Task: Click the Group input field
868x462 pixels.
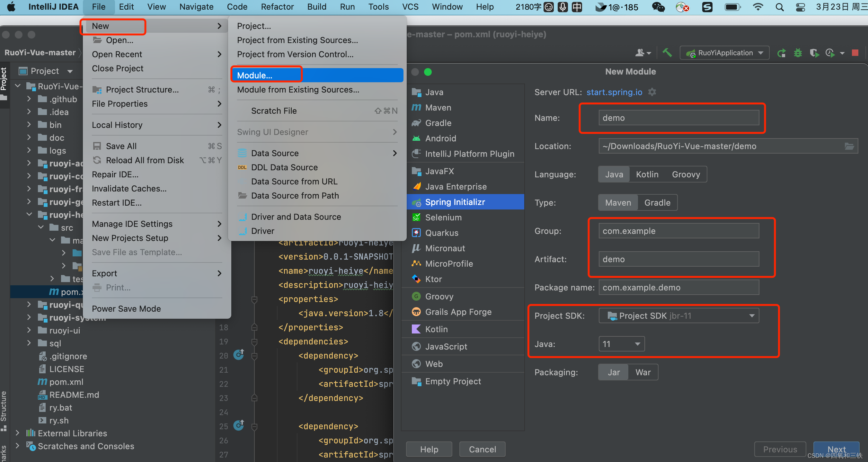Action: (x=679, y=231)
